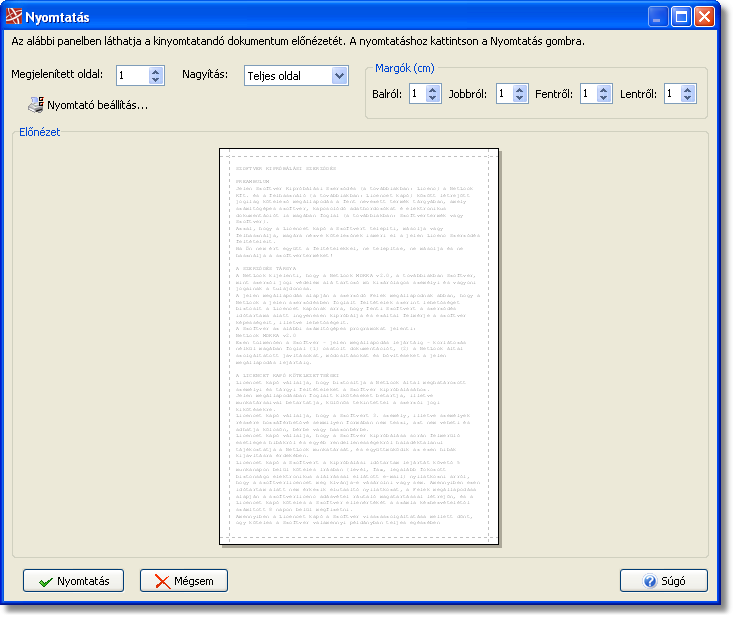Maximize the Nyomtatás window
This screenshot has width=733, height=617.
(x=681, y=17)
